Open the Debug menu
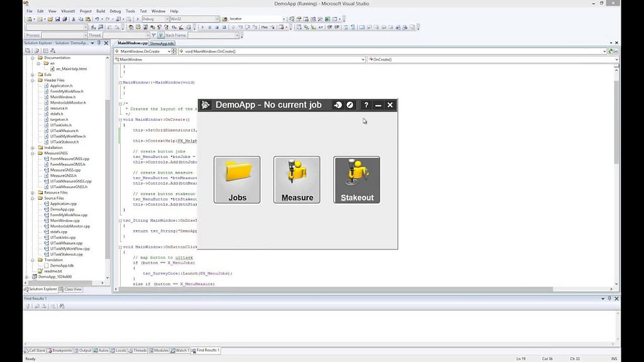The image size is (644, 362). (115, 11)
